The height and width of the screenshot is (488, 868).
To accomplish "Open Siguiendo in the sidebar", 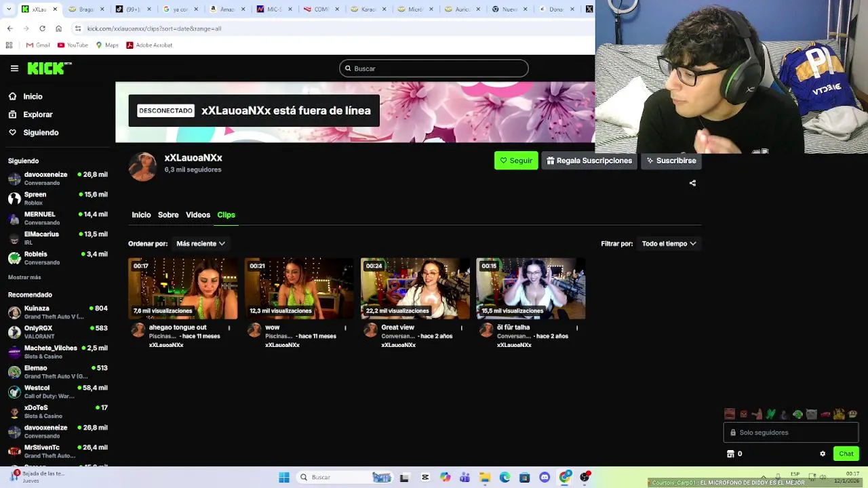I will coord(33,132).
